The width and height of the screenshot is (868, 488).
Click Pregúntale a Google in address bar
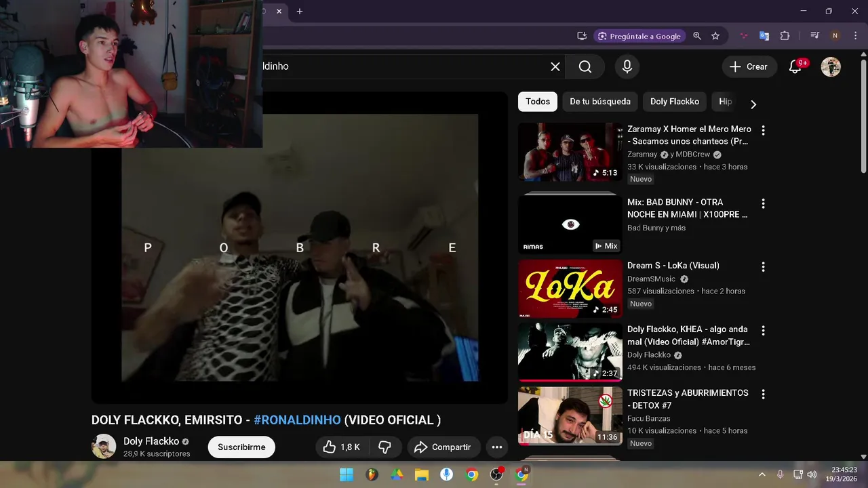click(638, 36)
